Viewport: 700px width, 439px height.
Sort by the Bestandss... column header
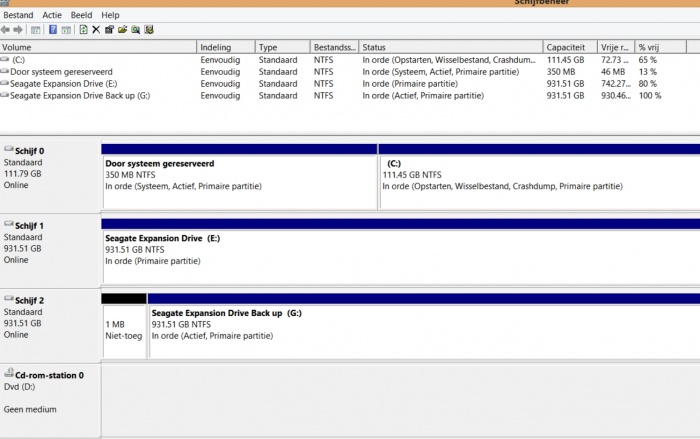point(334,47)
